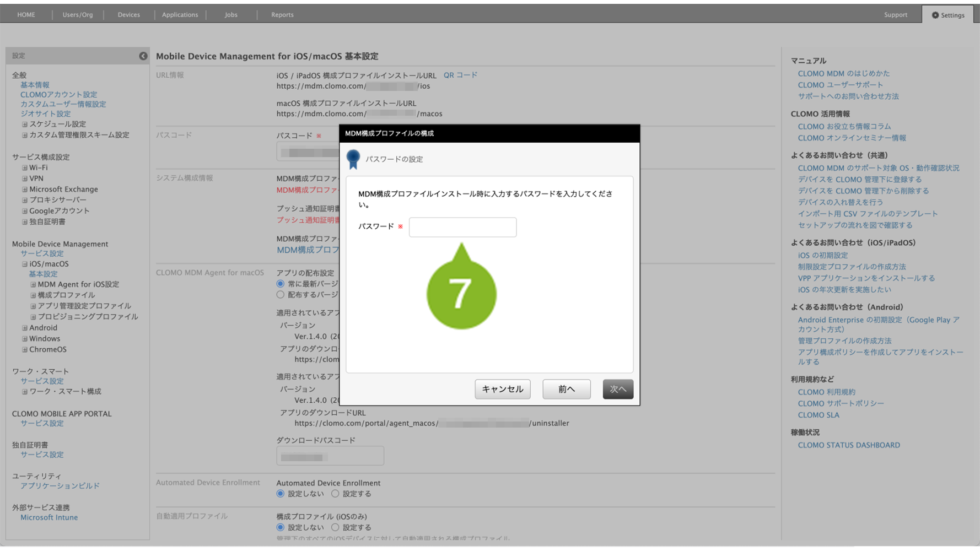The image size is (980, 551).
Task: Select 配布するバージョン radio option
Action: (281, 295)
